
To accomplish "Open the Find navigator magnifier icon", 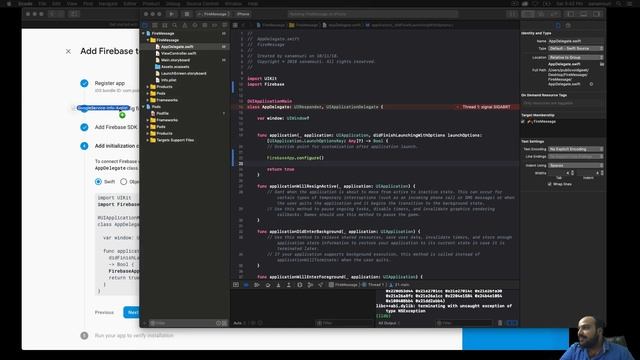I will (175, 25).
